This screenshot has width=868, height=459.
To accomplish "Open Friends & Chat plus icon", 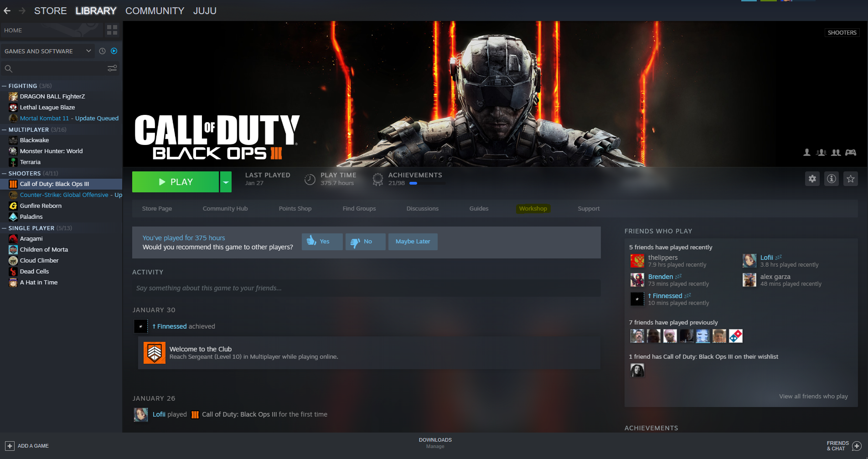I will click(857, 446).
